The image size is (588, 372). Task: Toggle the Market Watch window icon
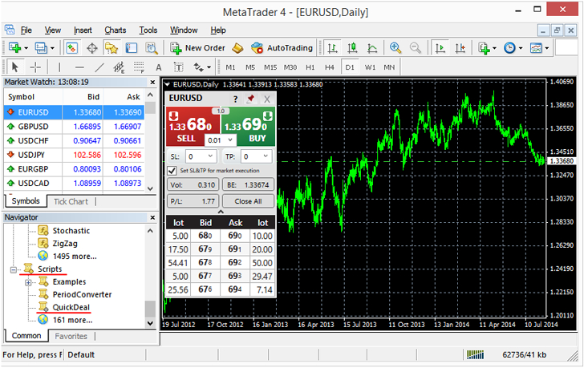pos(71,48)
